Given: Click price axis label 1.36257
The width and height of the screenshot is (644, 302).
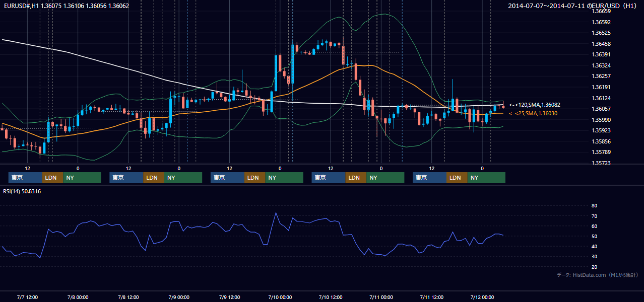Looking at the screenshot, I should (601, 76).
